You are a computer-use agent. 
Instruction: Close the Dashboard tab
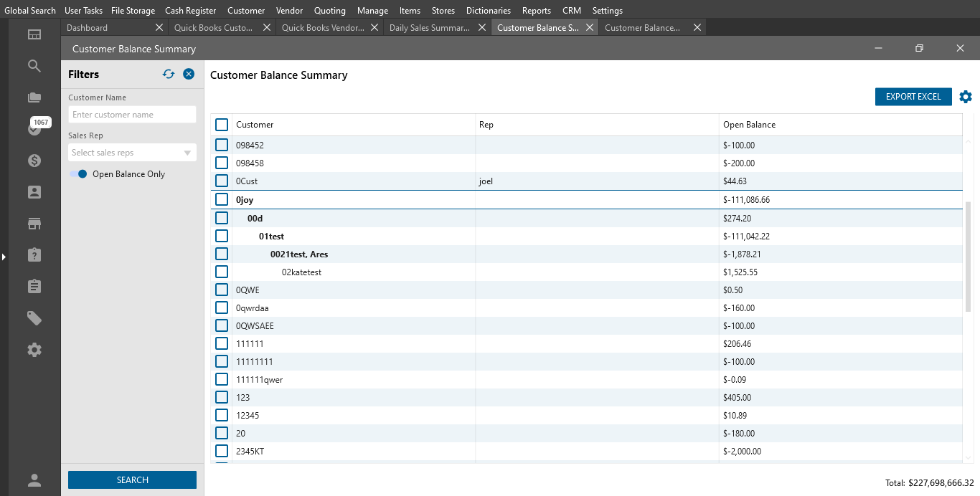tap(159, 28)
